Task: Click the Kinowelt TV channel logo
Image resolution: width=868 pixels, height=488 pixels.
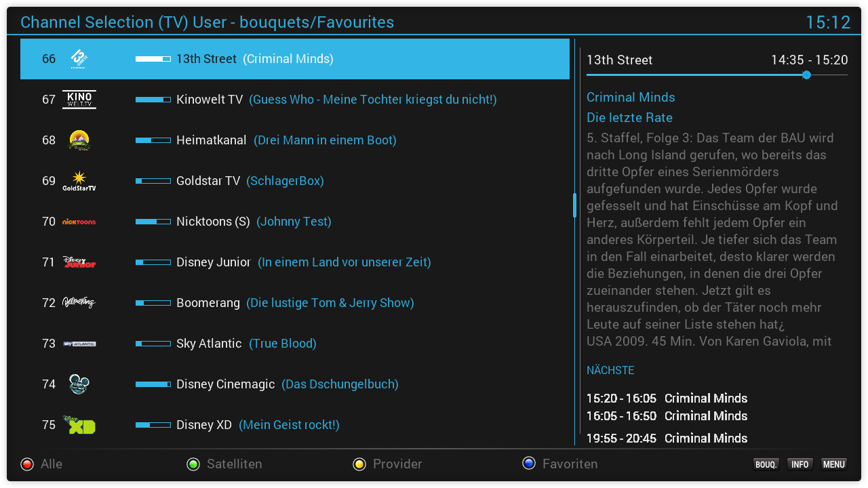Action: point(79,100)
